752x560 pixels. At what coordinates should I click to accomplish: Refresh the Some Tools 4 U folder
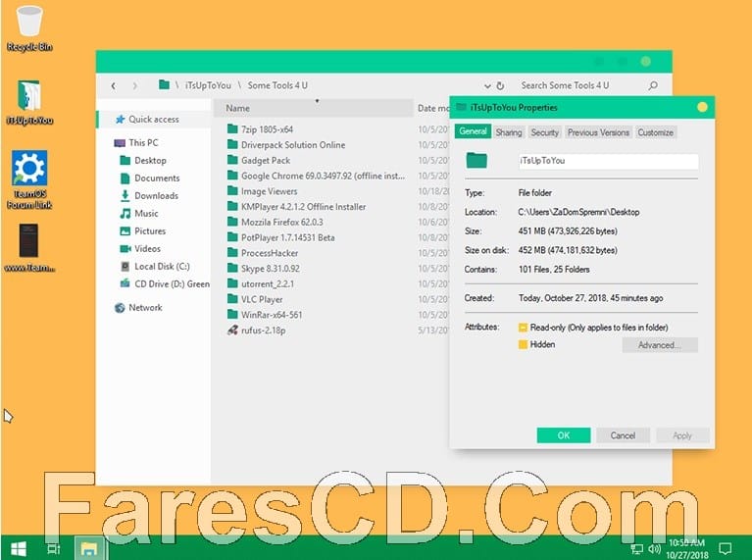500,85
